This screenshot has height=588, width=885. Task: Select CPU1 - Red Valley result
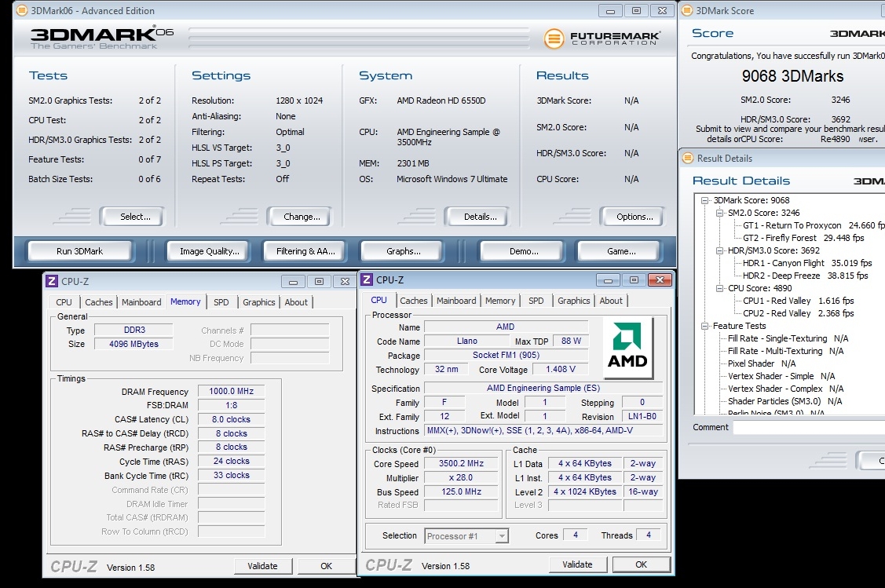point(798,301)
